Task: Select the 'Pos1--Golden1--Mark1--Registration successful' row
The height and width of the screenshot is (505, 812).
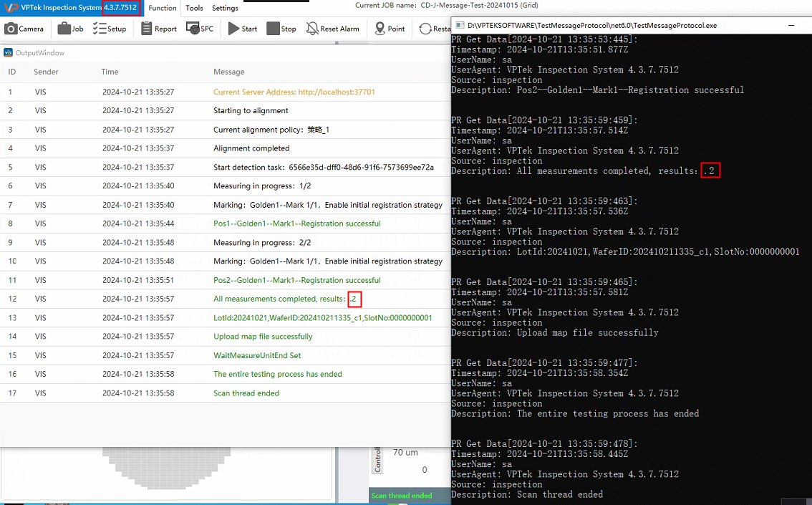Action: (x=226, y=223)
